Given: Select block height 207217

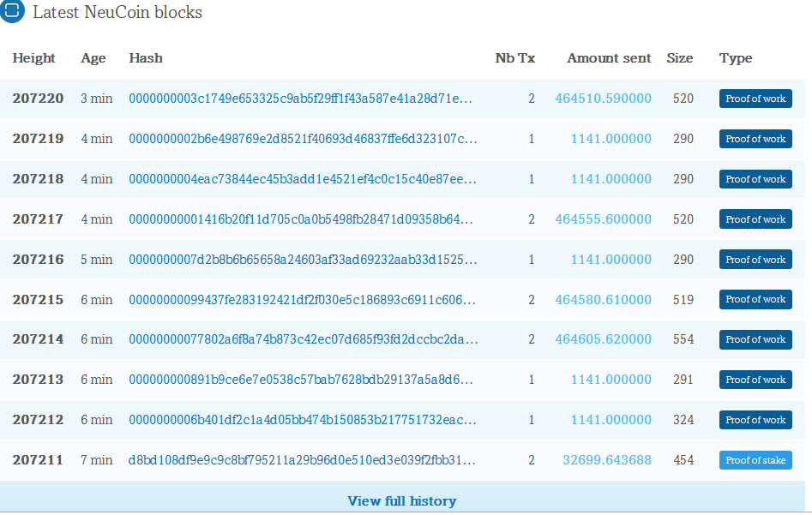Looking at the screenshot, I should pyautogui.click(x=38, y=219).
